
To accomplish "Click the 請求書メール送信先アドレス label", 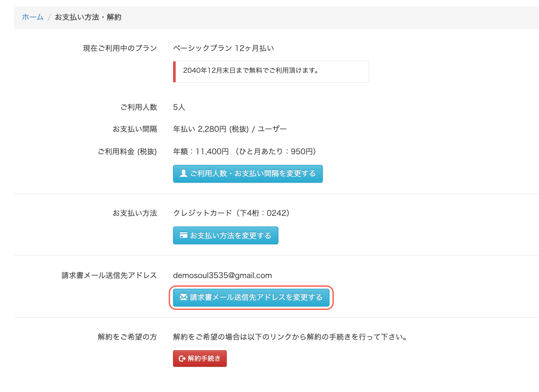I will [109, 275].
